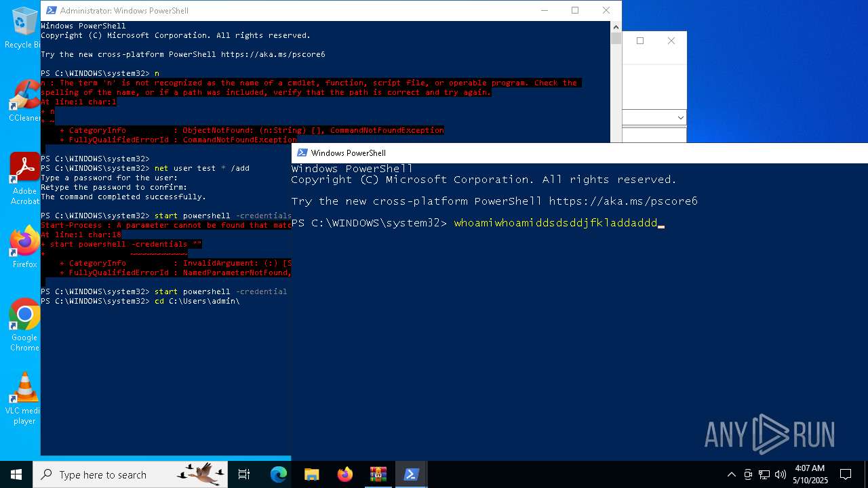Click the Windows PowerShell front window icon
868x488 pixels.
(302, 153)
